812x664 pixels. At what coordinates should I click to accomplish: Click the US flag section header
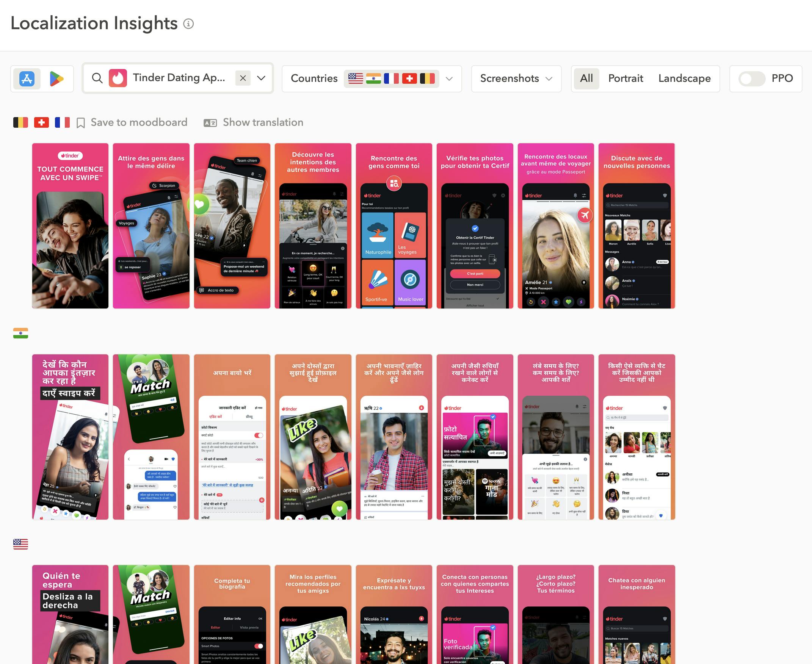(x=20, y=544)
